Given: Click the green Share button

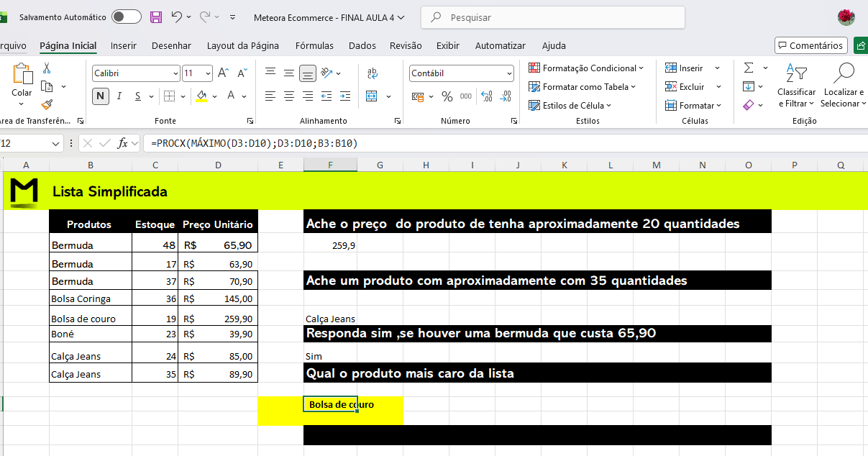Looking at the screenshot, I should [861, 45].
